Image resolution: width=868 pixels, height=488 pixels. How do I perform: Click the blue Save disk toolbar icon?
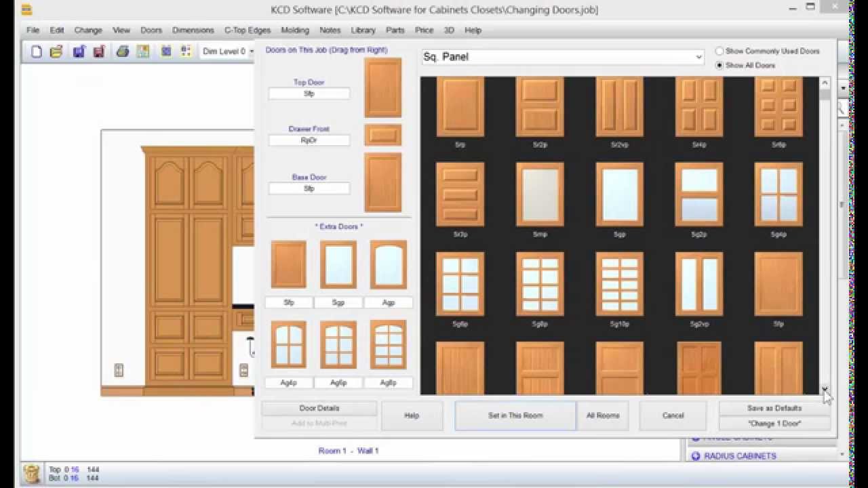pos(79,52)
